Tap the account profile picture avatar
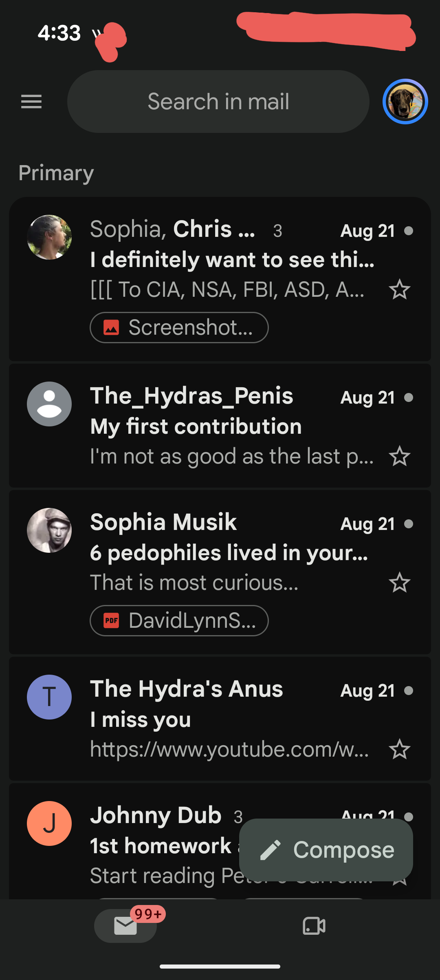 pos(405,102)
